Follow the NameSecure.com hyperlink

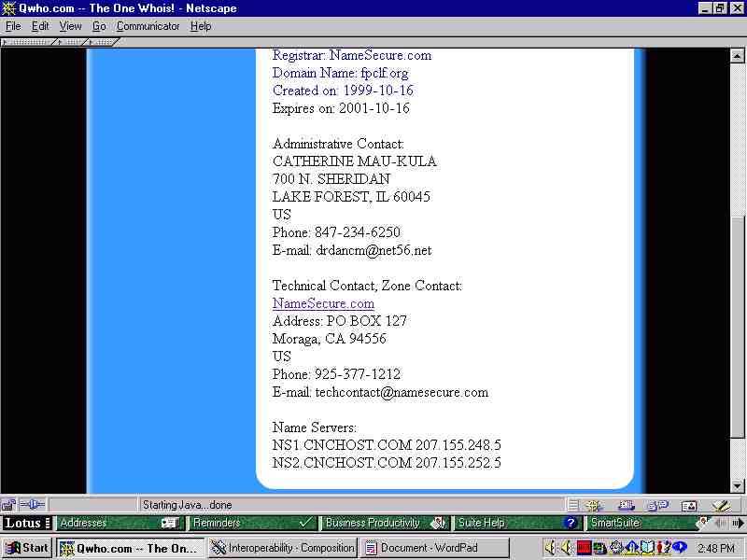tap(323, 303)
